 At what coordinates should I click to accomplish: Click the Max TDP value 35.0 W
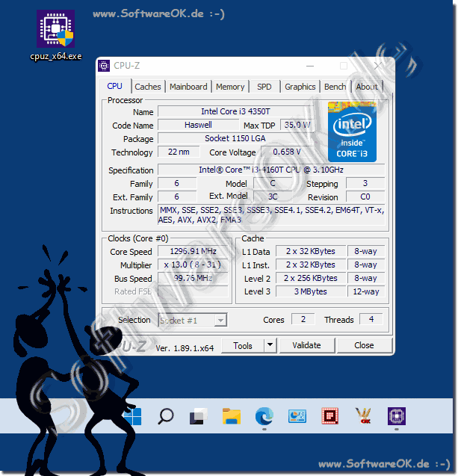click(x=297, y=125)
